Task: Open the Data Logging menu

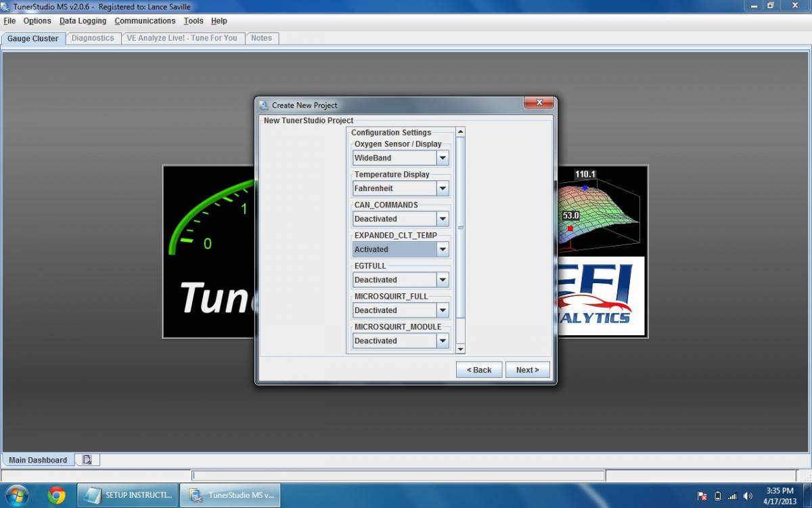Action: pos(83,21)
